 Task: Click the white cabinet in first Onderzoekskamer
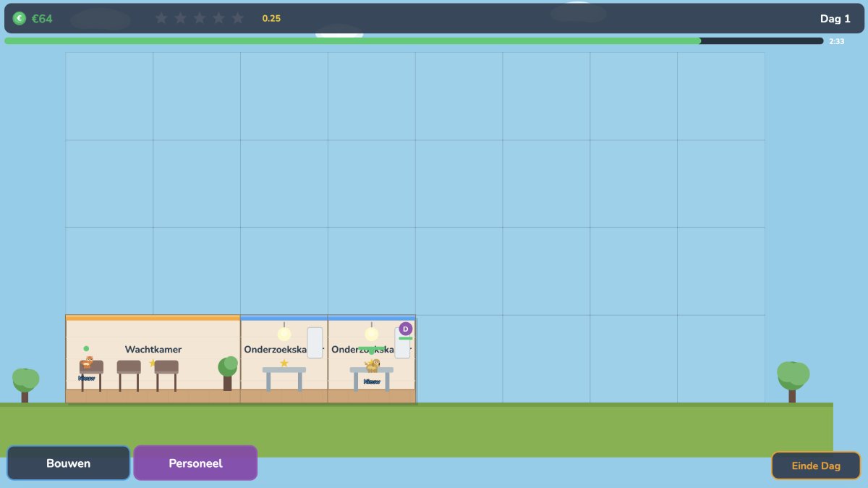(x=315, y=342)
